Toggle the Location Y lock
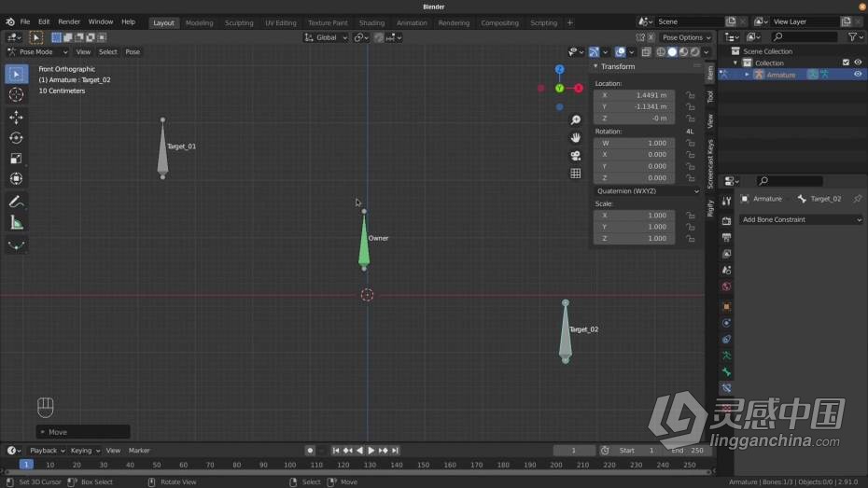 pos(691,106)
